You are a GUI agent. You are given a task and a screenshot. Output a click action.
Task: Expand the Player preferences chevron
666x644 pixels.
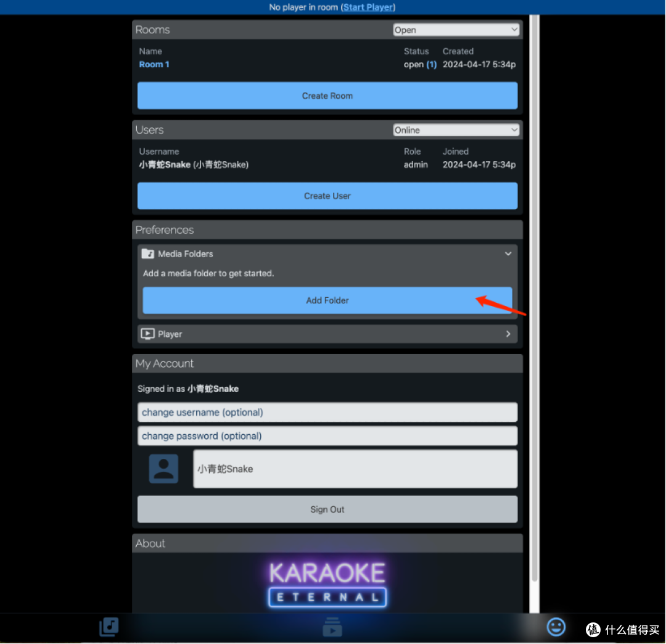(x=508, y=334)
